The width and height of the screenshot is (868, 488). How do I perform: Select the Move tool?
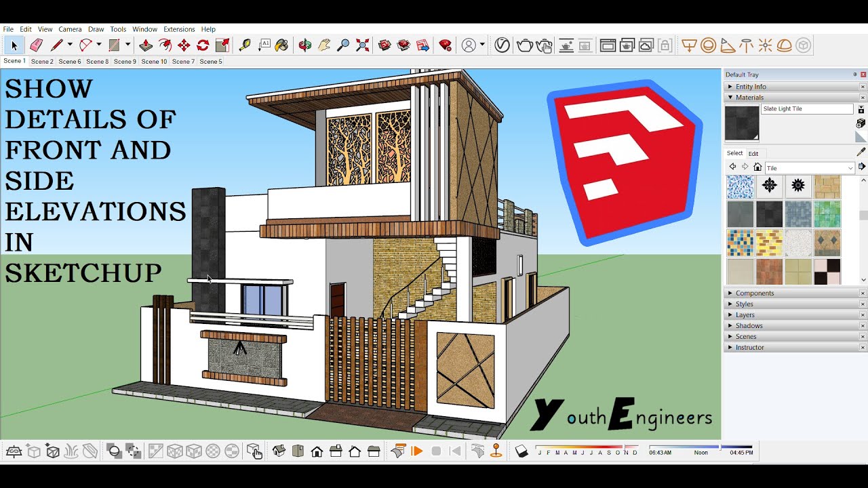coord(184,45)
